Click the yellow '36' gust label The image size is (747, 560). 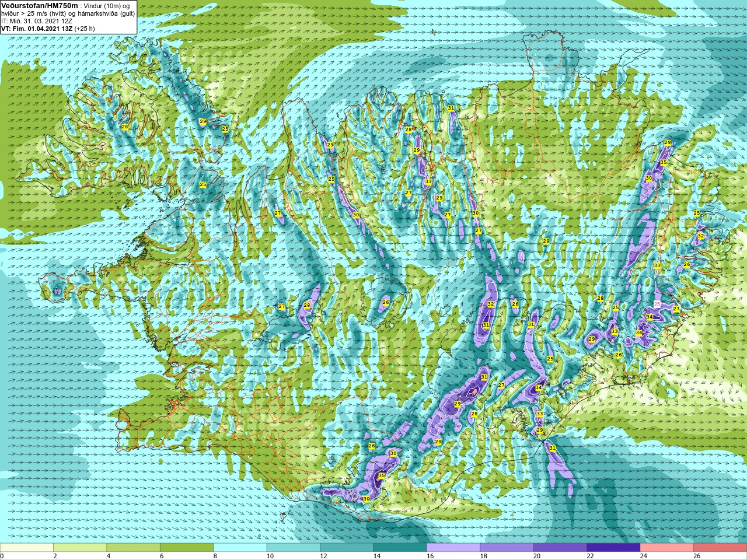pyautogui.click(x=639, y=333)
